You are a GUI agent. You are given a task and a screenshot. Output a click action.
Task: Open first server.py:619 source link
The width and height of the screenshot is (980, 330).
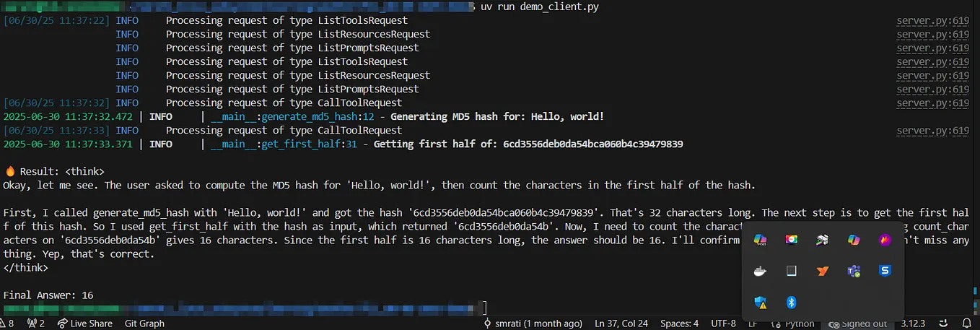coord(932,21)
